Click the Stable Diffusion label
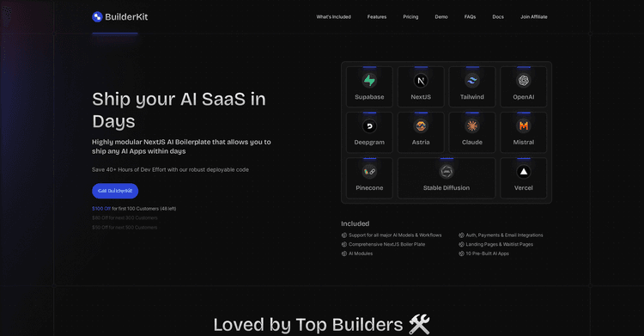The height and width of the screenshot is (336, 644). coord(447,188)
